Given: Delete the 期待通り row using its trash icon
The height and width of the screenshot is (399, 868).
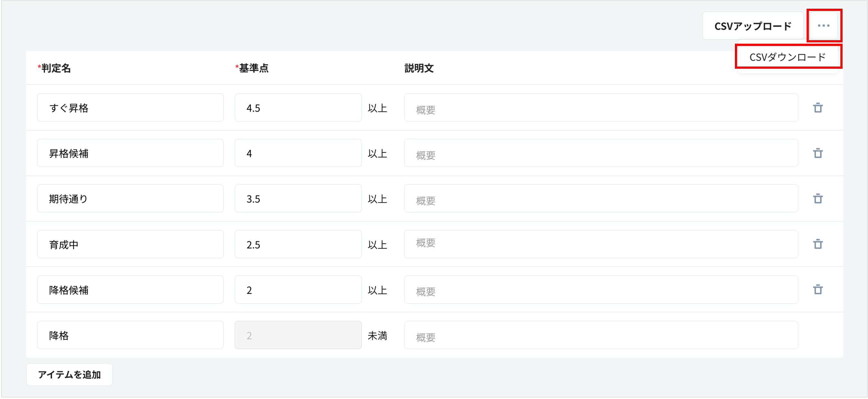Looking at the screenshot, I should coord(818,199).
